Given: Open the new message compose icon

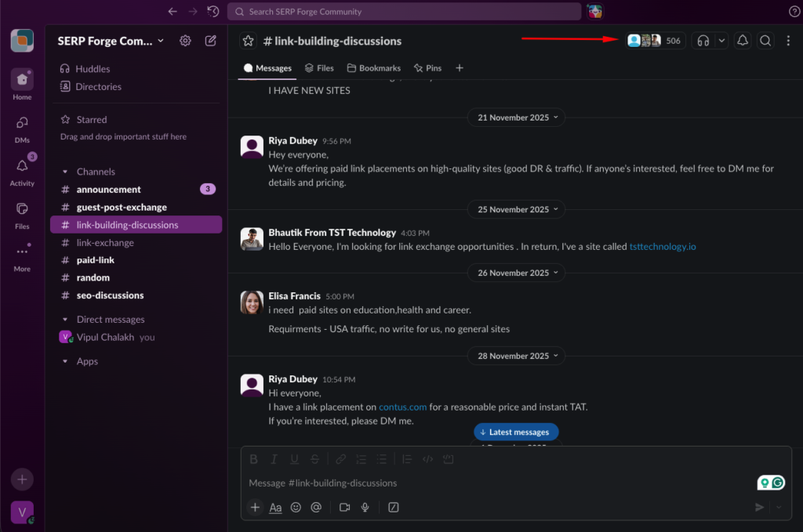Looking at the screenshot, I should tap(210, 41).
